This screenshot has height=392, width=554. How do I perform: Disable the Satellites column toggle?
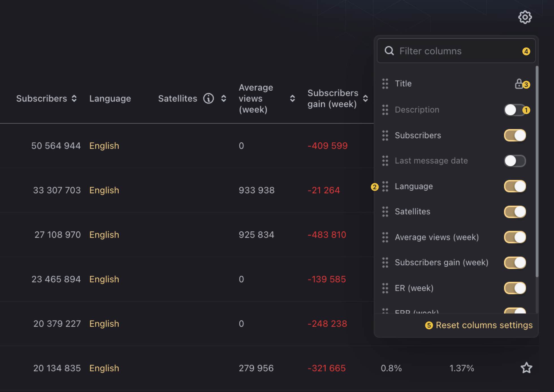tap(515, 212)
